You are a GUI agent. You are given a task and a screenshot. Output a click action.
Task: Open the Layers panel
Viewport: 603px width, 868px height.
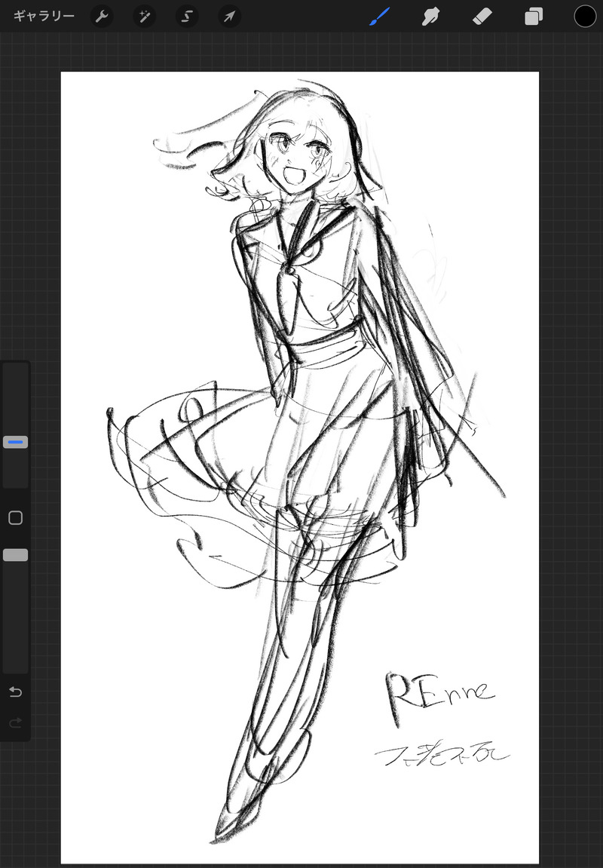coord(534,17)
